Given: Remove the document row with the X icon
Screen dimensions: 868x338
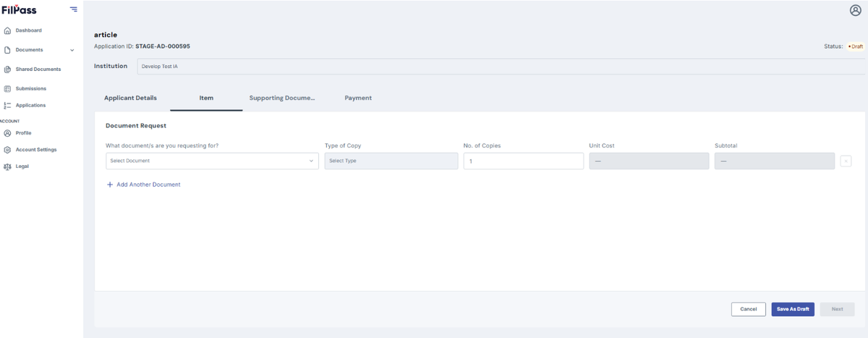Looking at the screenshot, I should [846, 161].
